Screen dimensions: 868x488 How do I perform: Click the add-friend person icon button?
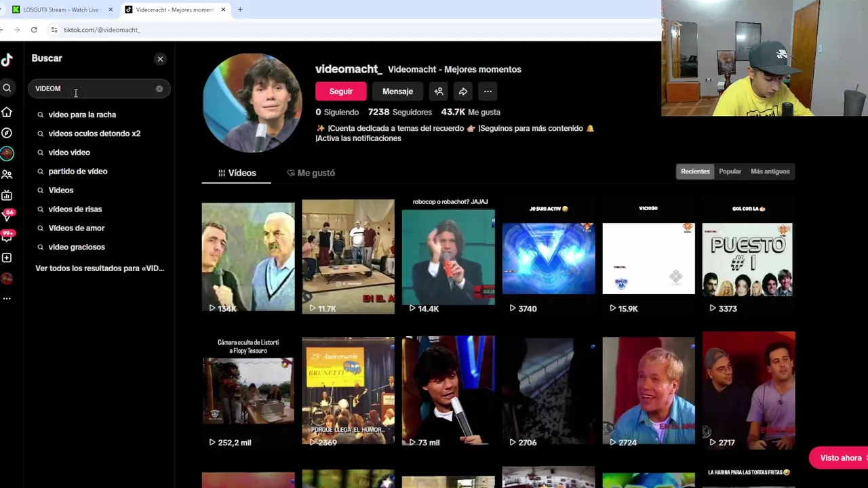point(439,91)
